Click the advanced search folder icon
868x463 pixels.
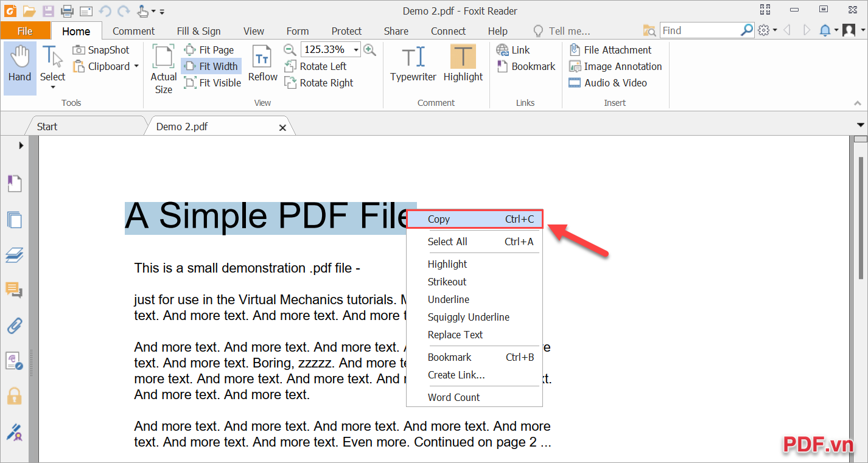pos(649,30)
